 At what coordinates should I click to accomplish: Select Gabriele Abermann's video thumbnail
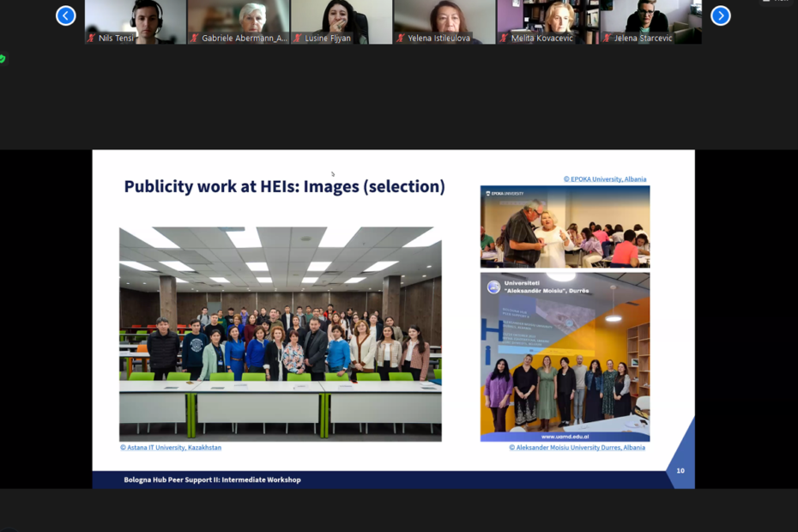tap(239, 22)
